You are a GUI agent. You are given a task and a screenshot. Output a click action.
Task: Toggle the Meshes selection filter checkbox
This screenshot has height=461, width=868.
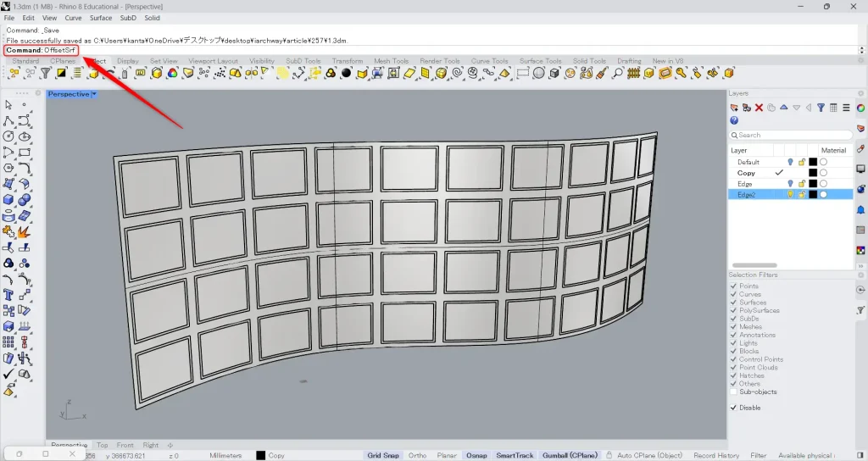pyautogui.click(x=733, y=326)
